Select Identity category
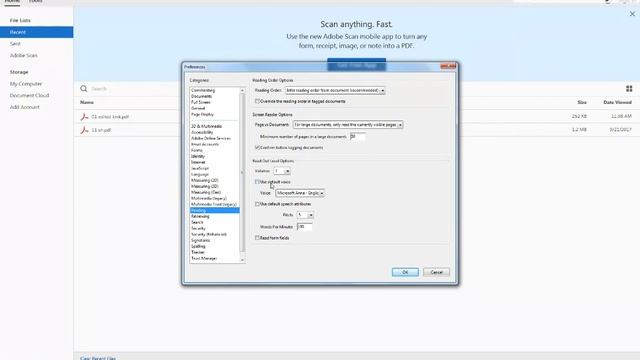Screen dimensions: 640x360 point(198,156)
